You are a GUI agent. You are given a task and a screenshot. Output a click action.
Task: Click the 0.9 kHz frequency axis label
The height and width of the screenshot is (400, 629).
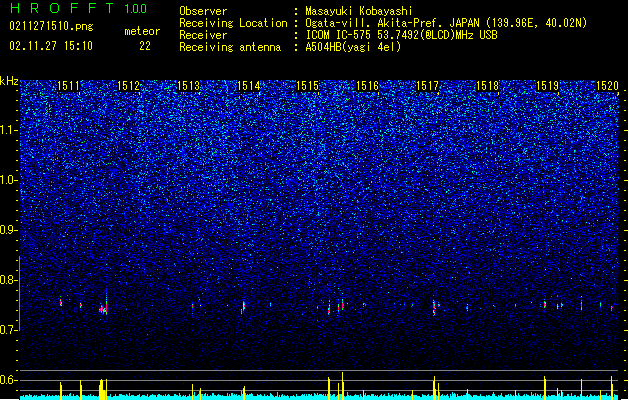tap(9, 230)
